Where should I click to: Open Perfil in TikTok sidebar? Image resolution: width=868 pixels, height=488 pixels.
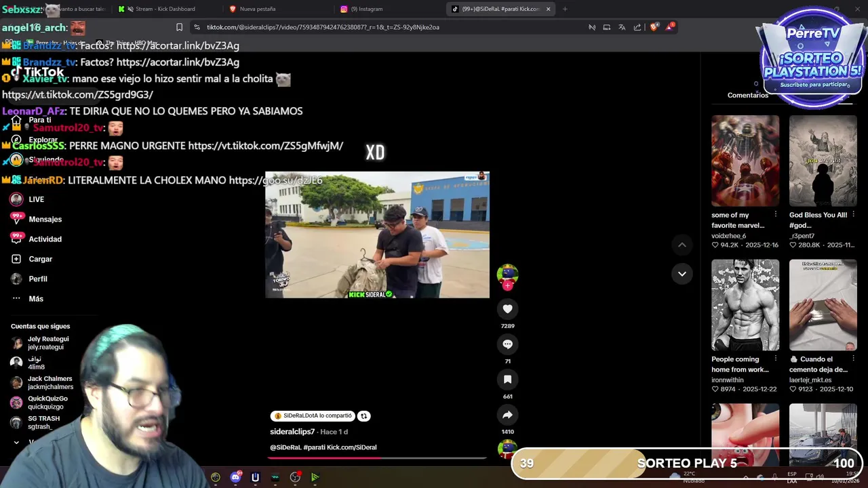tap(29, 279)
